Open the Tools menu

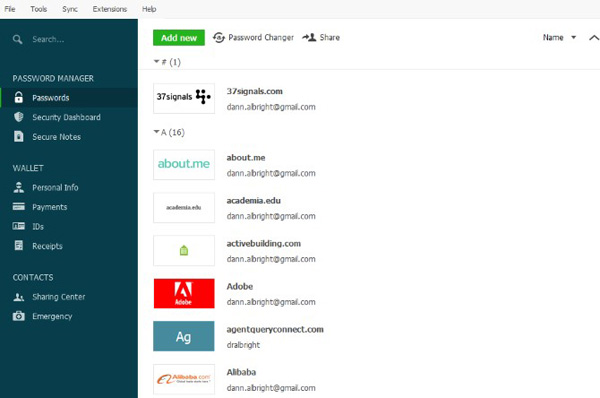[39, 9]
